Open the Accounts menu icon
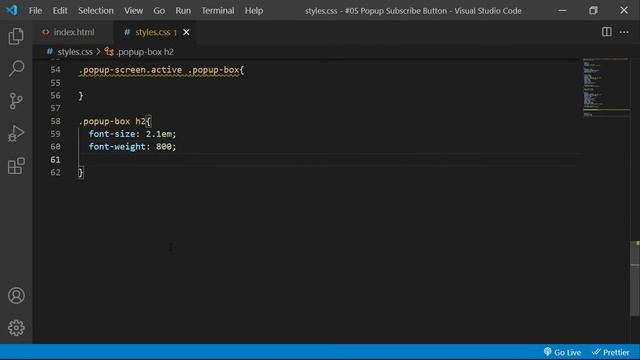Viewport: 640px width, 360px height. click(x=16, y=296)
